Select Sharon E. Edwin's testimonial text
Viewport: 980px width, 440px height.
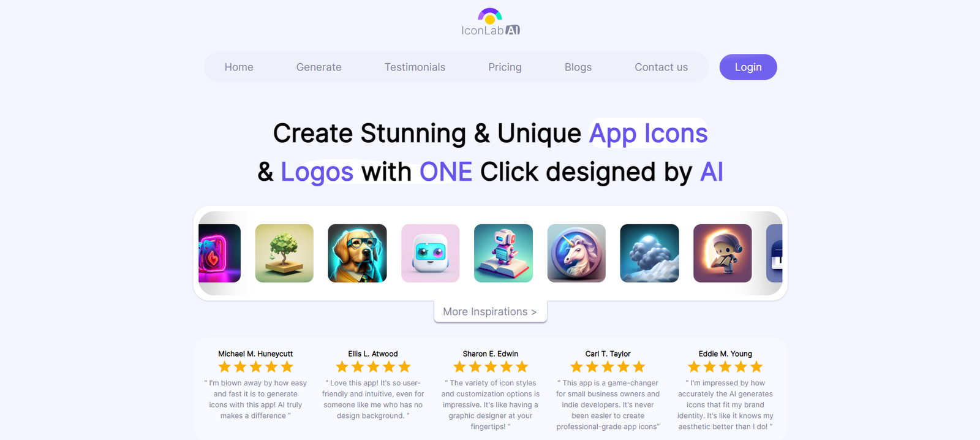[x=490, y=404]
